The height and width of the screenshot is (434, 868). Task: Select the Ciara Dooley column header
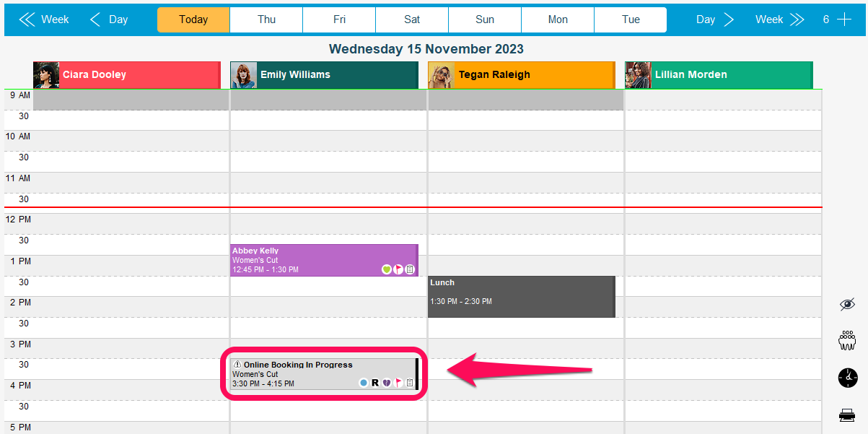pyautogui.click(x=127, y=75)
